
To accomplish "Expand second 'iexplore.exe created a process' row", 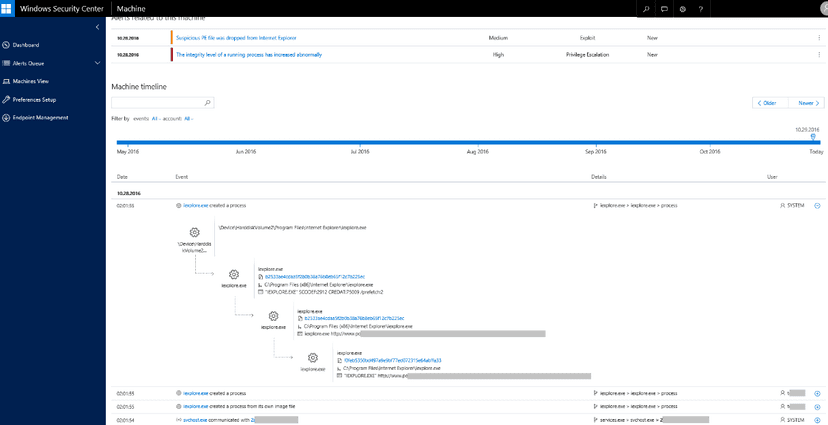I will point(817,393).
